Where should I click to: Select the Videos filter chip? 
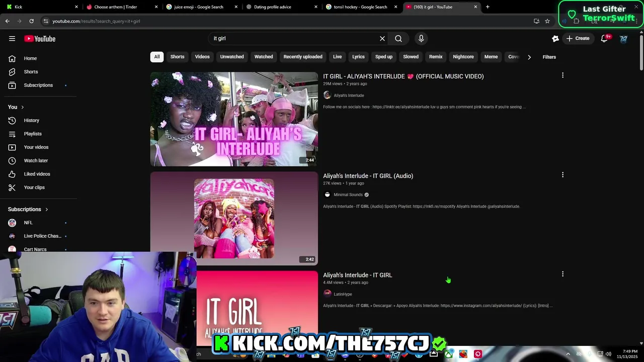(x=202, y=57)
